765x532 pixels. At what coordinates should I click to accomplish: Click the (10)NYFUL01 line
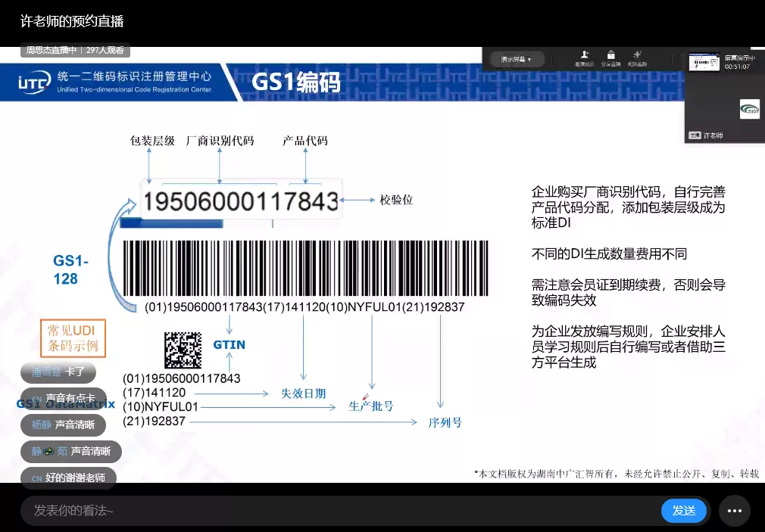pyautogui.click(x=161, y=406)
